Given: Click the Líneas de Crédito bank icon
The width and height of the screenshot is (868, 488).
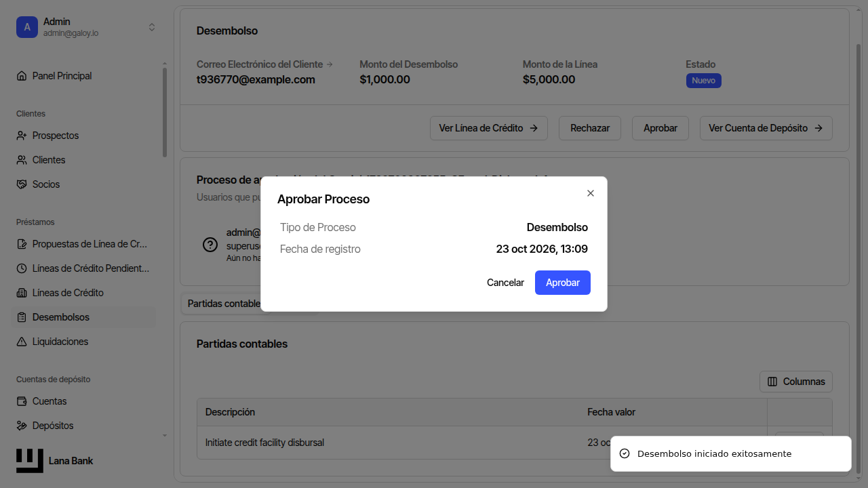Looking at the screenshot, I should tap(22, 293).
